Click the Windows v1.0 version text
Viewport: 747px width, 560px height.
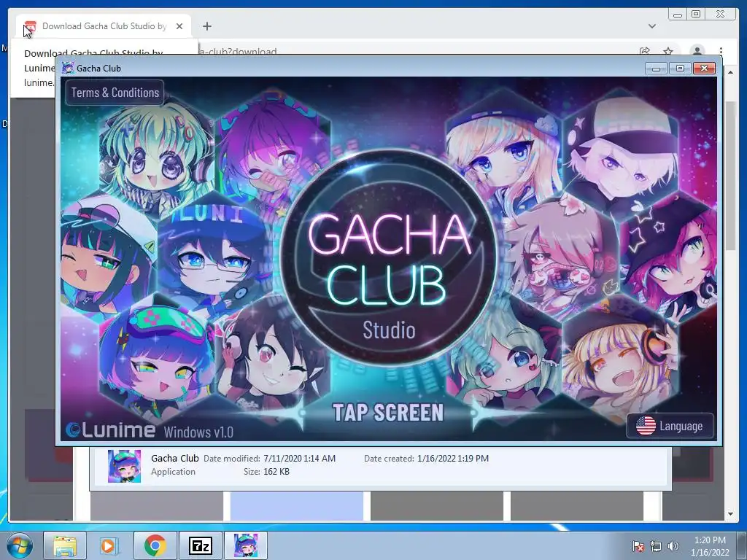pyautogui.click(x=198, y=432)
